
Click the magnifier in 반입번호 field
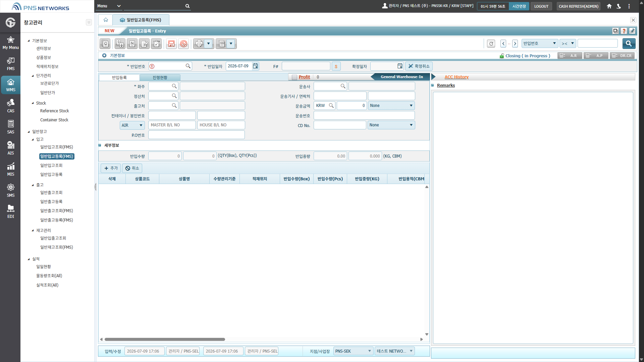pyautogui.click(x=188, y=66)
